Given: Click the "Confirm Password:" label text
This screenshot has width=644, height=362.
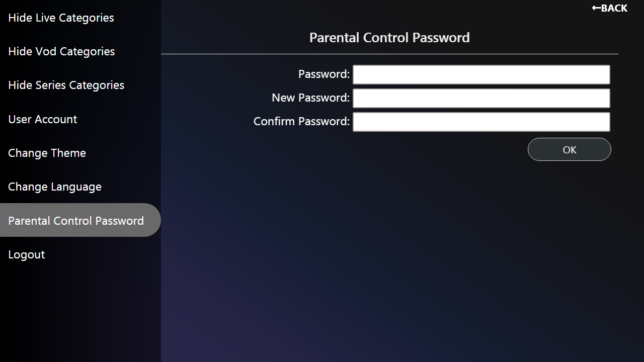Looking at the screenshot, I should click(x=301, y=121).
